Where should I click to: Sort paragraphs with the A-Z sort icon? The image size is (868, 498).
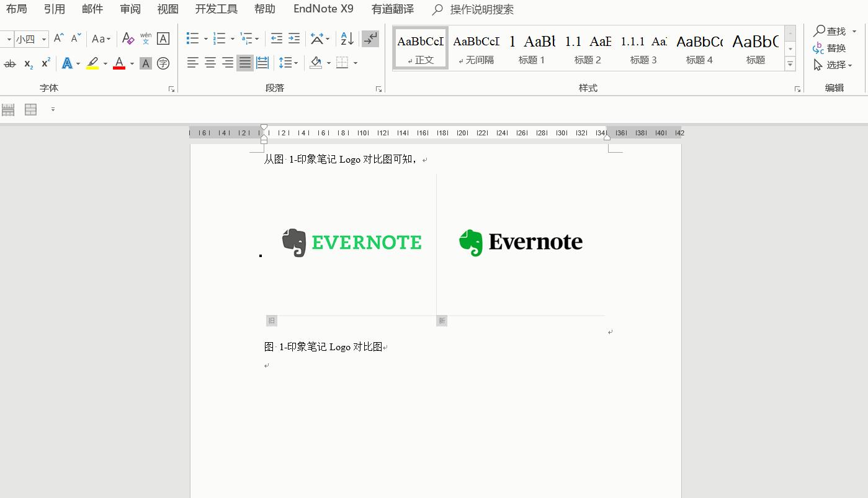(347, 38)
